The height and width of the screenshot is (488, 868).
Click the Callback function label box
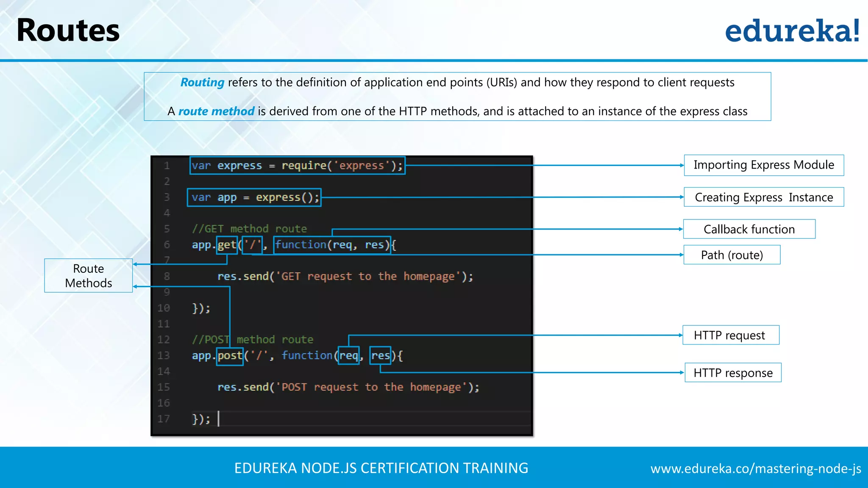749,229
